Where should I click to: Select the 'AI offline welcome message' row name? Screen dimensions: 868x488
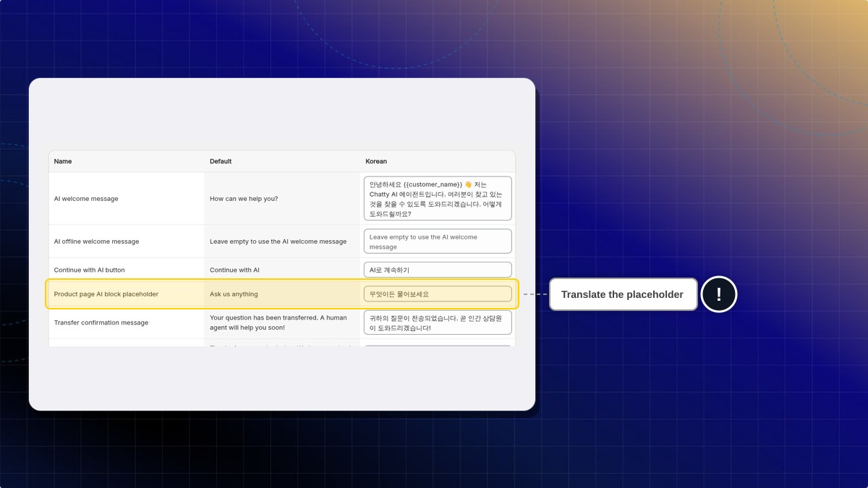[x=96, y=241]
